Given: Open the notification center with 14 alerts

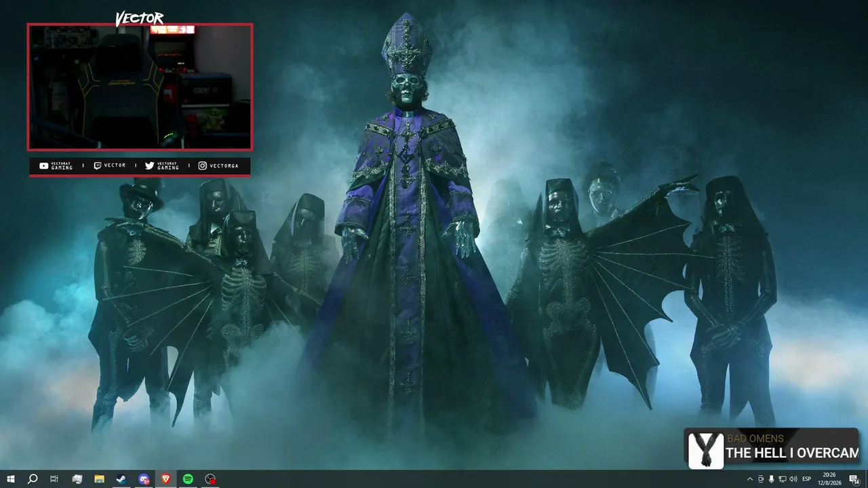Looking at the screenshot, I should pos(854,479).
